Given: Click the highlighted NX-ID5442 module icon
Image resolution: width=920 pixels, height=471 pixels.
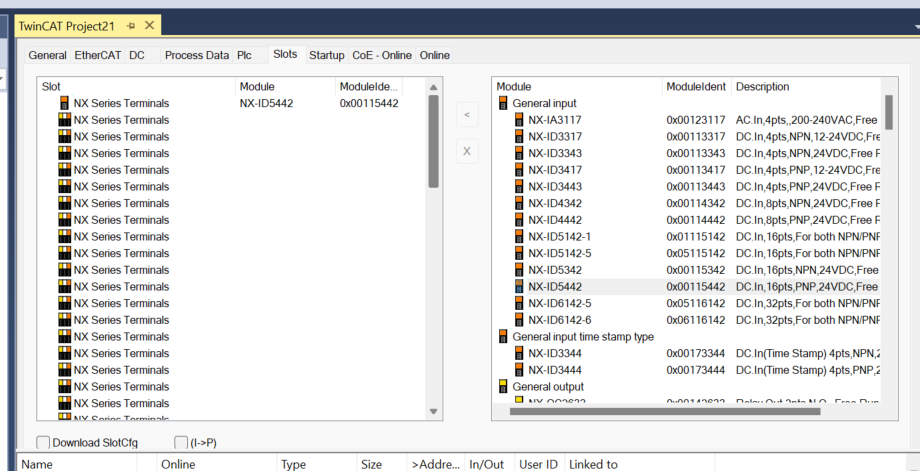Looking at the screenshot, I should click(519, 287).
